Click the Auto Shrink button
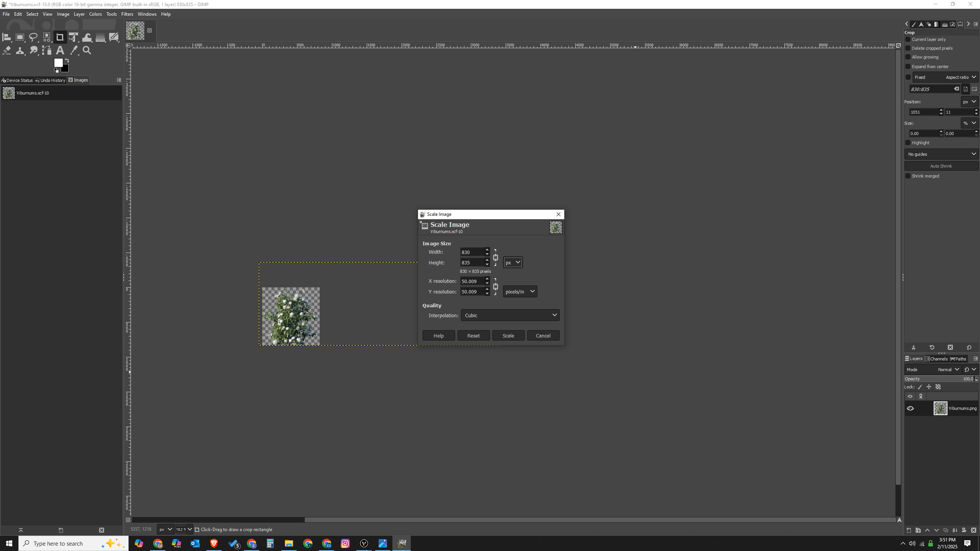The height and width of the screenshot is (551, 980). click(941, 166)
